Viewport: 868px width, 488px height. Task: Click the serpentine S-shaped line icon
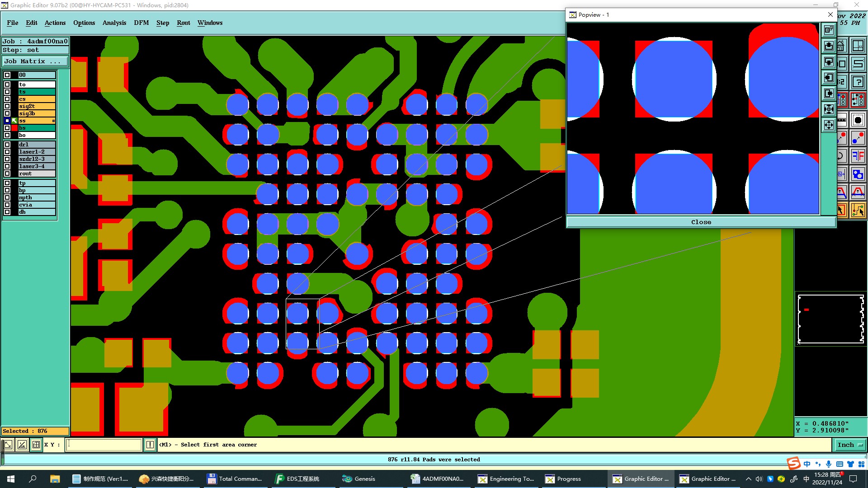pyautogui.click(x=858, y=64)
